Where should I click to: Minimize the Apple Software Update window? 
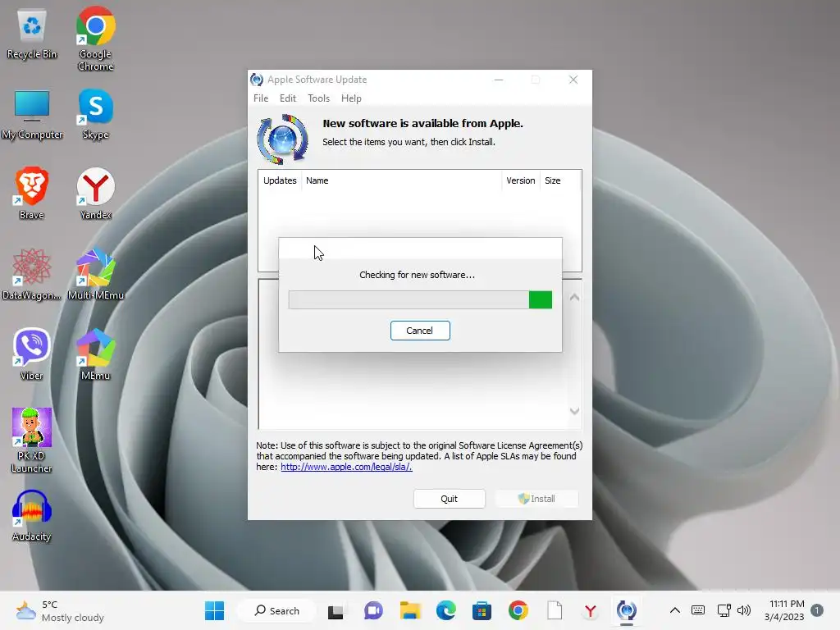tap(499, 80)
